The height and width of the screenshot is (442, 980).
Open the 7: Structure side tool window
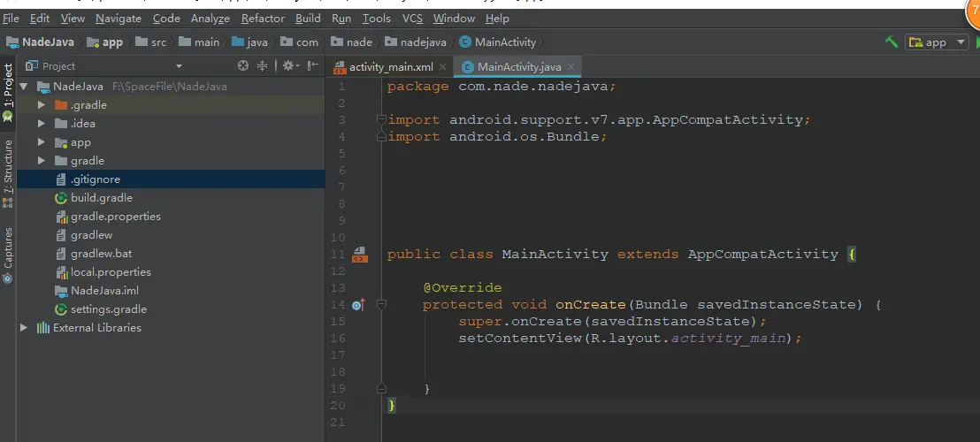(x=7, y=173)
